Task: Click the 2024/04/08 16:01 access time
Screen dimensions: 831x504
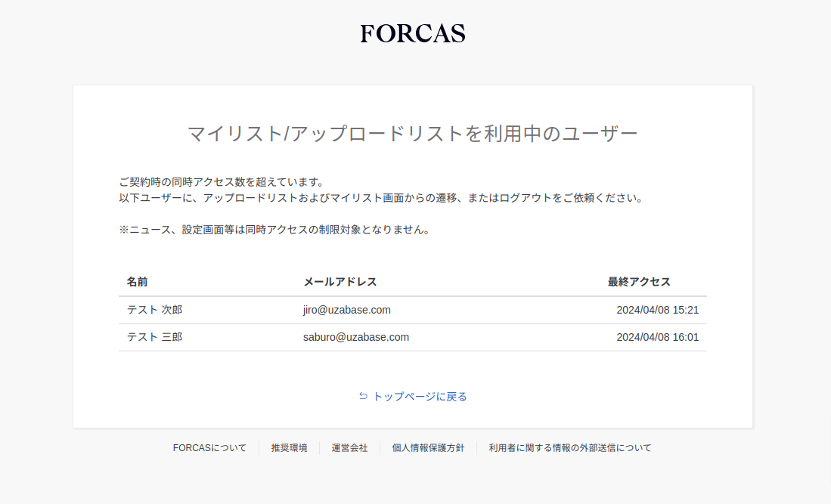Action: (x=657, y=337)
